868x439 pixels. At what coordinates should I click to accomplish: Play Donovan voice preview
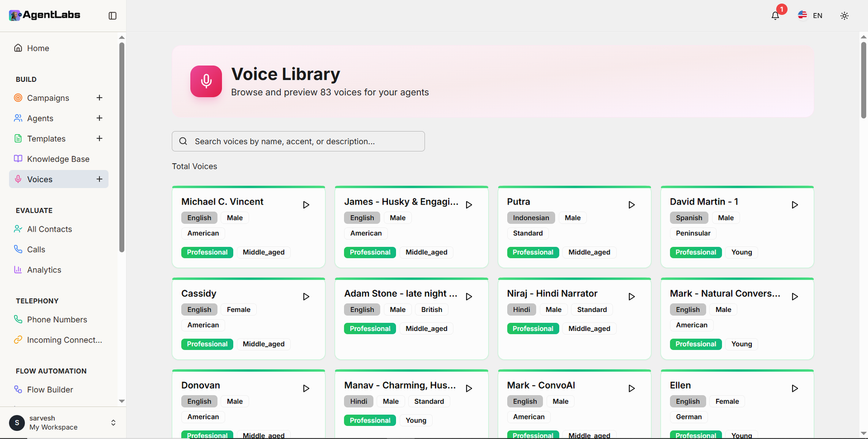pos(306,389)
